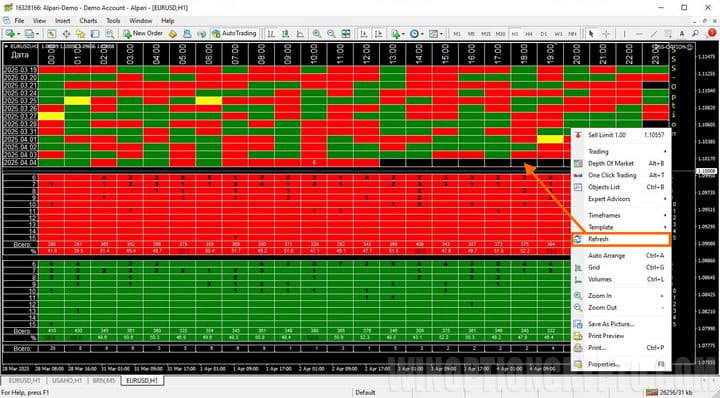The width and height of the screenshot is (720, 398).
Task: Toggle the Navigator folder-star icon
Action: pos(80,34)
